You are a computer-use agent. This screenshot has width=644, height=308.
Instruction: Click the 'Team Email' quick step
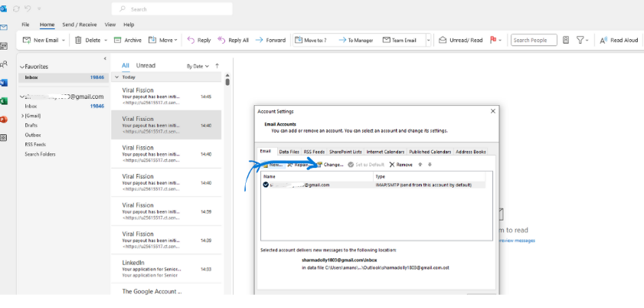pos(400,41)
